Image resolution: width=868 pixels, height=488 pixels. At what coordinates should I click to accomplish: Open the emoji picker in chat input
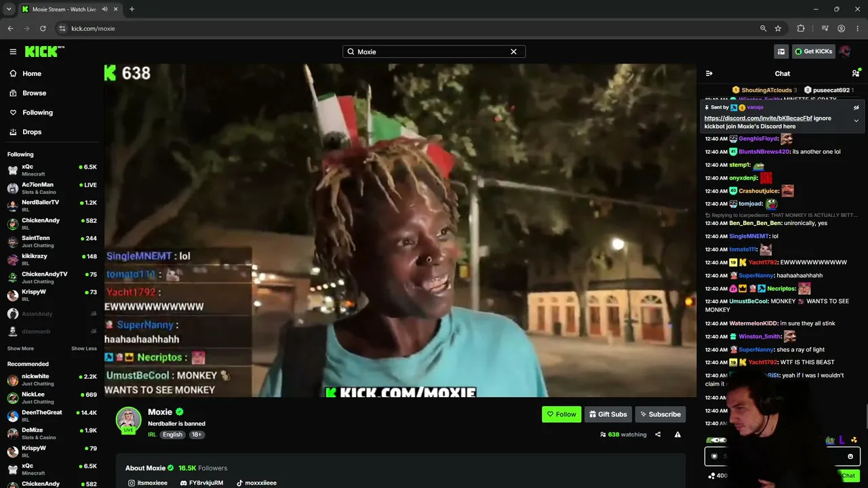click(x=850, y=456)
